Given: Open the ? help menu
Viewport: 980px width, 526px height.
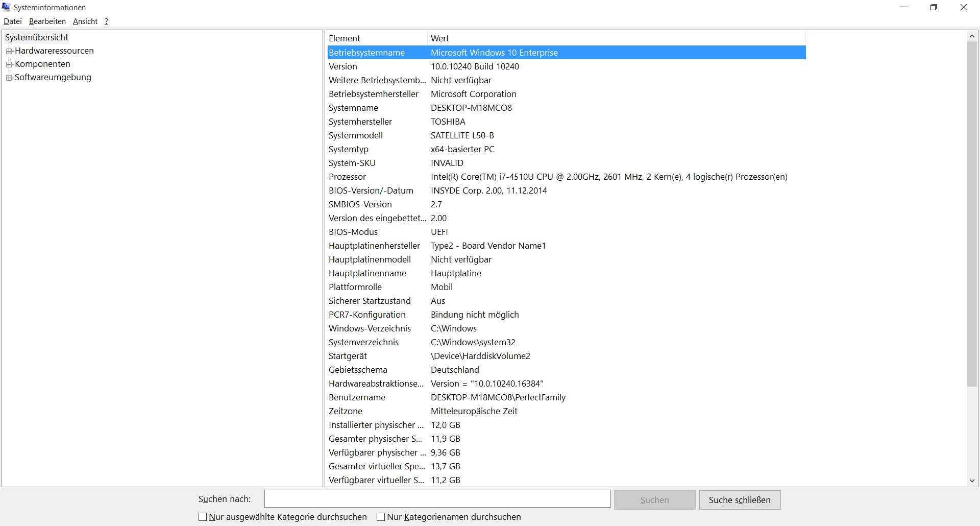Looking at the screenshot, I should click(x=106, y=21).
